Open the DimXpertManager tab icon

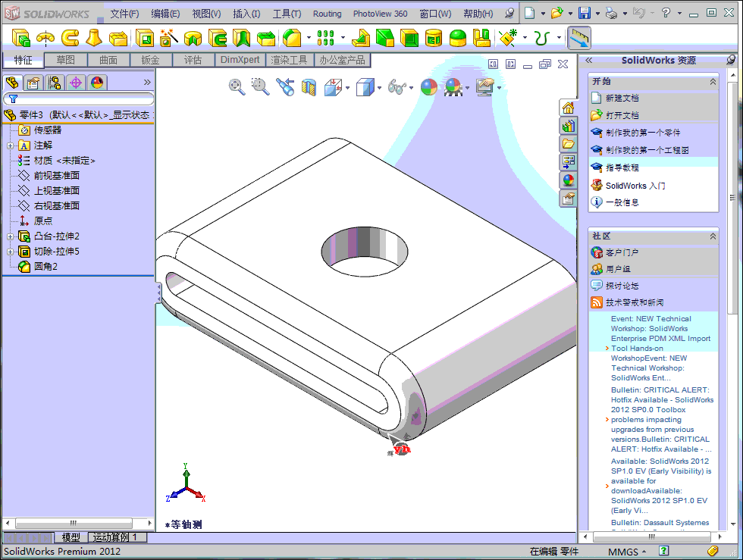76,83
